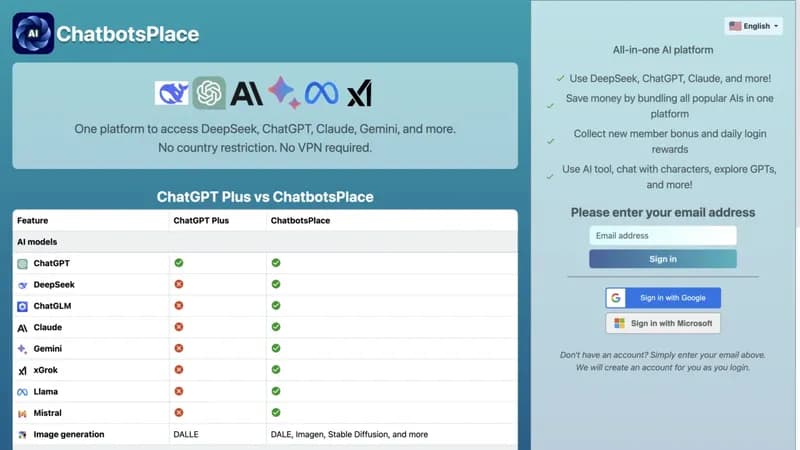Click the 'Image generation' row label
Image resolution: width=800 pixels, height=450 pixels.
tap(69, 435)
